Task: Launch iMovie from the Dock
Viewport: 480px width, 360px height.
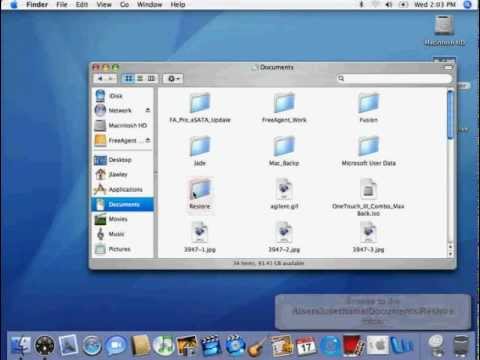Action: [210, 346]
